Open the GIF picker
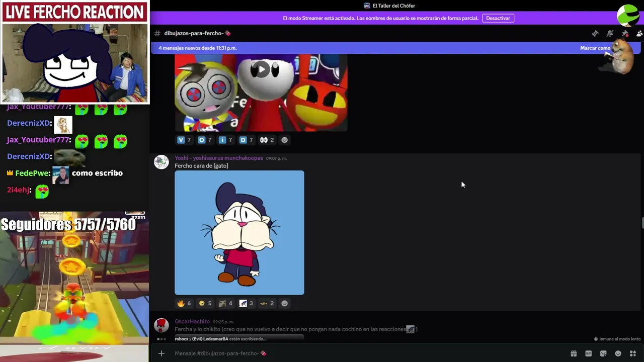Screen dimensions: 644x362 coord(588,353)
